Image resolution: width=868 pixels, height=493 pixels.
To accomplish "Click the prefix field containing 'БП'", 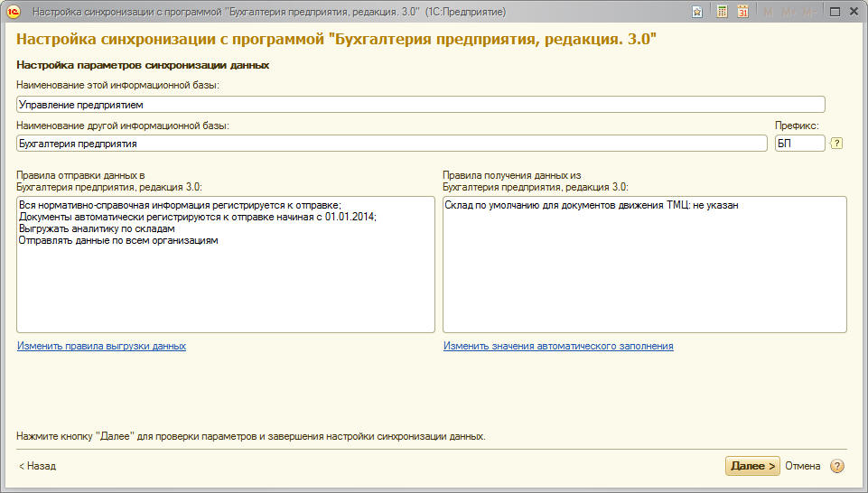I will click(x=799, y=143).
